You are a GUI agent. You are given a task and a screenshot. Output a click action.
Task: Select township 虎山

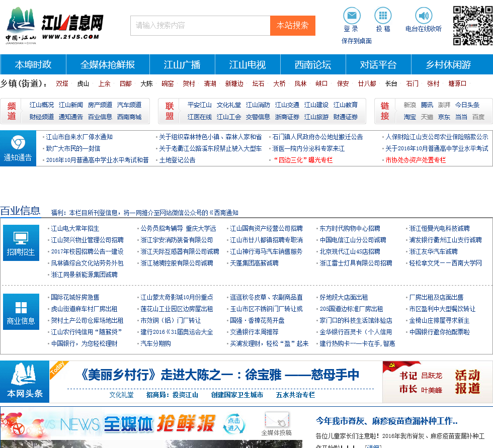pos(83,83)
